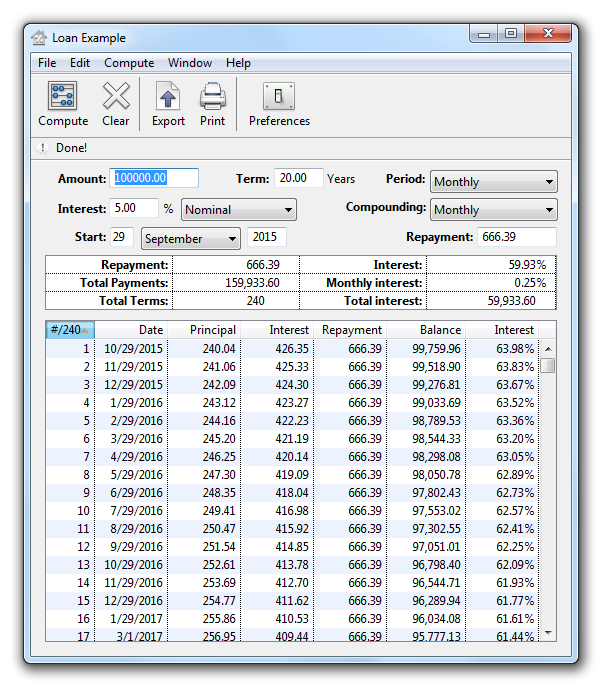Expand the Period dropdown
The width and height of the screenshot is (604, 696).
[493, 182]
